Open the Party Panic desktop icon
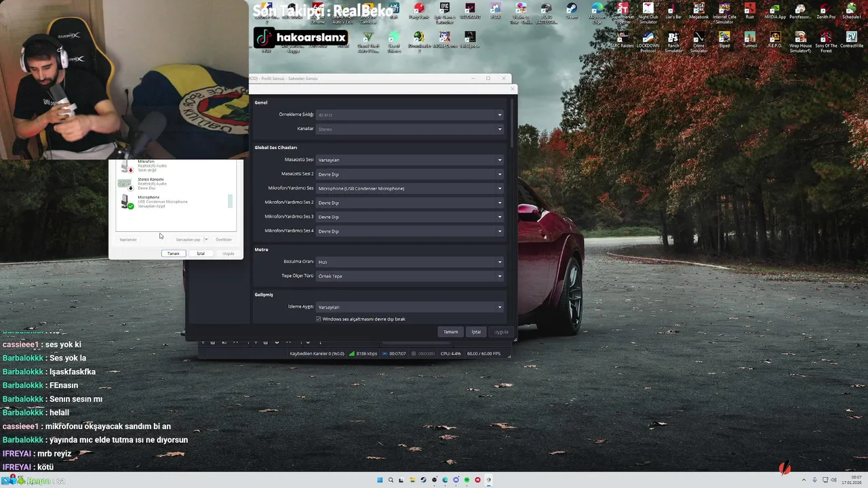Image resolution: width=868 pixels, height=488 pixels. click(419, 12)
